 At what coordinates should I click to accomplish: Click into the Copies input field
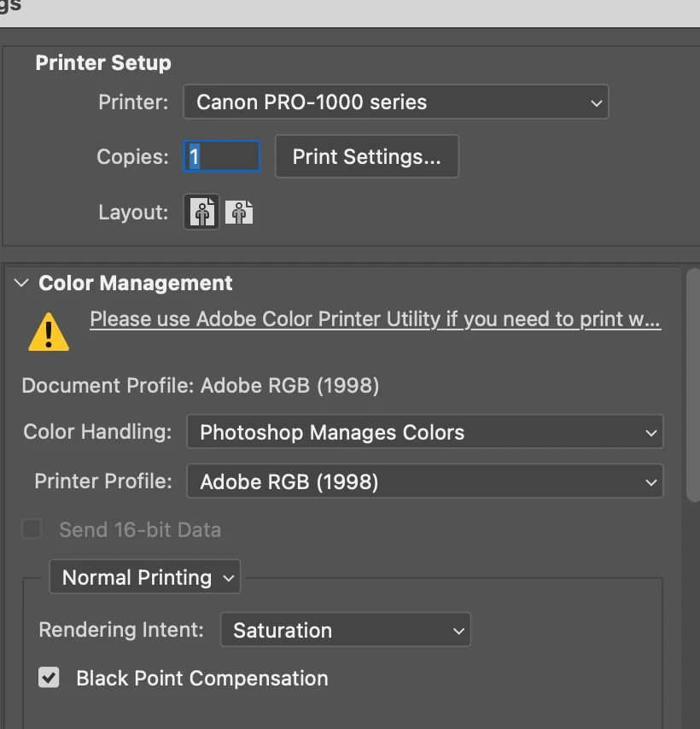pos(222,156)
